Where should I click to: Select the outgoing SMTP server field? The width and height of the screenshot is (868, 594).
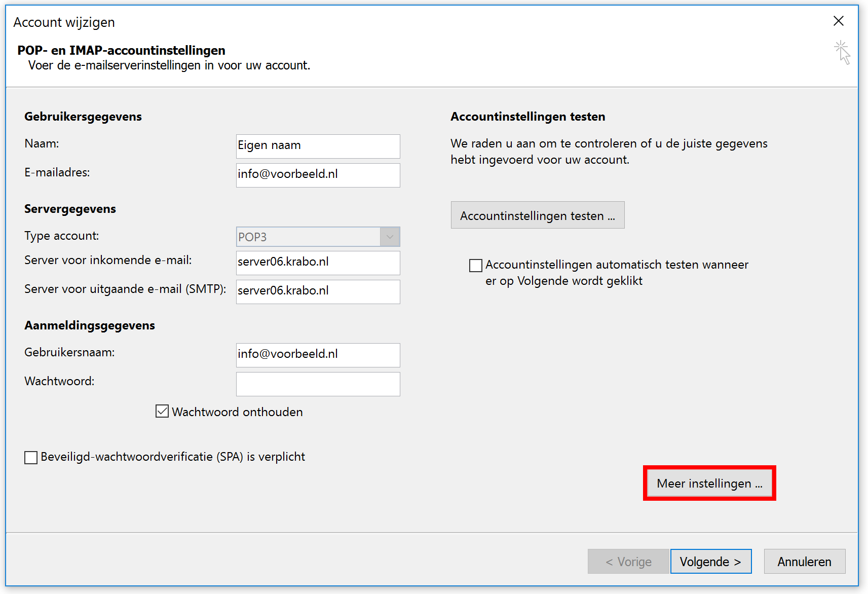(x=318, y=291)
